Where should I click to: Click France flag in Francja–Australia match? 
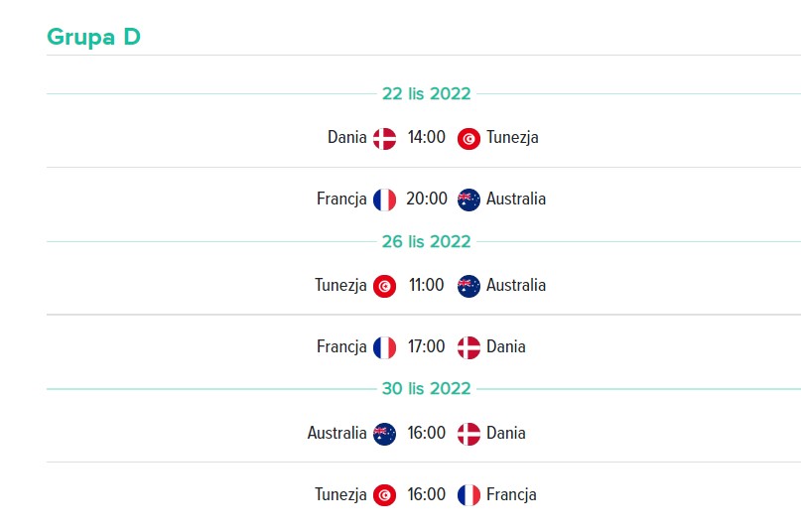coord(384,199)
